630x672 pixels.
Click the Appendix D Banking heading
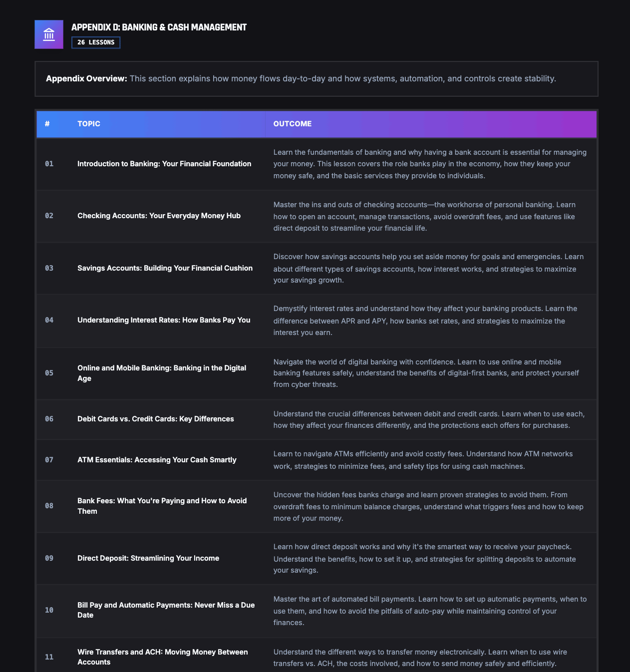pyautogui.click(x=159, y=27)
